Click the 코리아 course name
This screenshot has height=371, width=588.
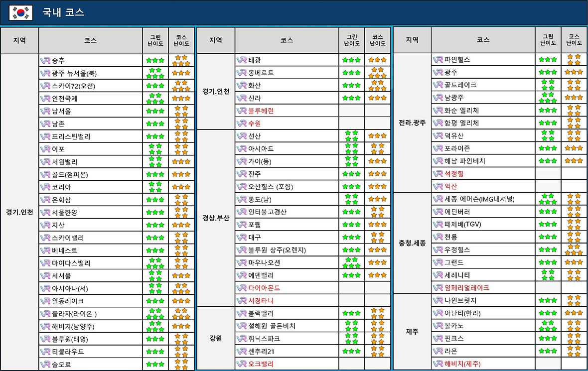coord(61,187)
